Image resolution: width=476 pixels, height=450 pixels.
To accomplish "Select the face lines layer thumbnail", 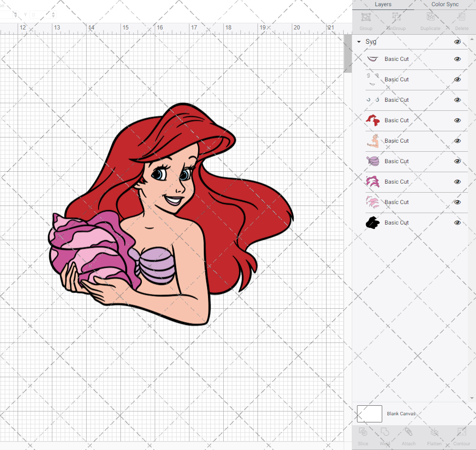I will point(373,79).
